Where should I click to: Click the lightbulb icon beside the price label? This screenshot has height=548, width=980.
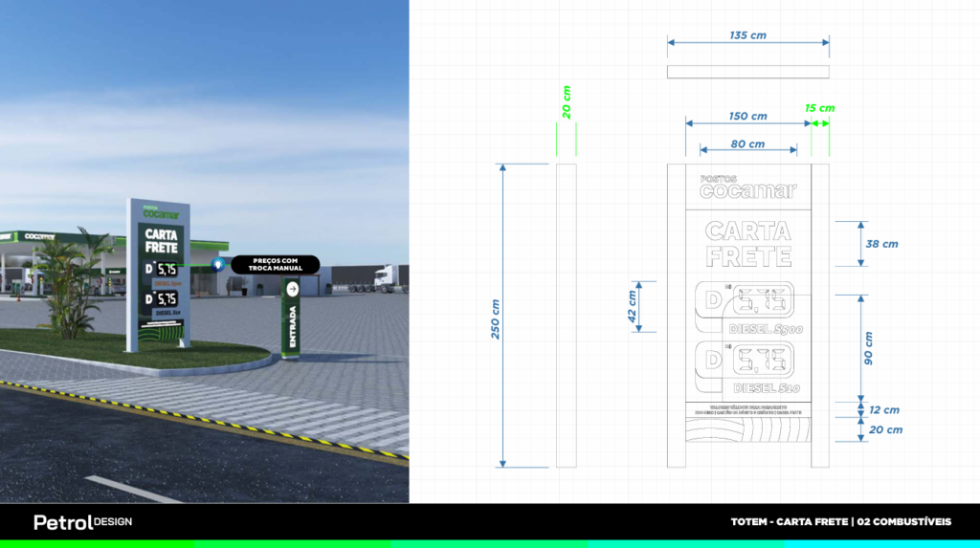click(x=218, y=263)
